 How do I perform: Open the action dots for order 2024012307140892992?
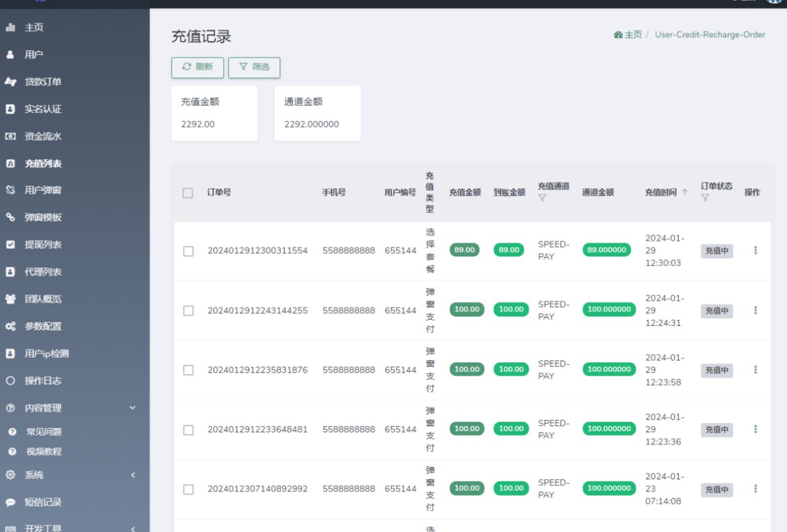755,488
